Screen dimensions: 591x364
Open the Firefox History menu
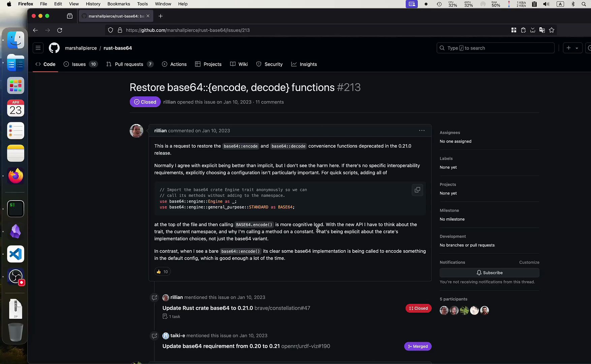[x=93, y=4]
